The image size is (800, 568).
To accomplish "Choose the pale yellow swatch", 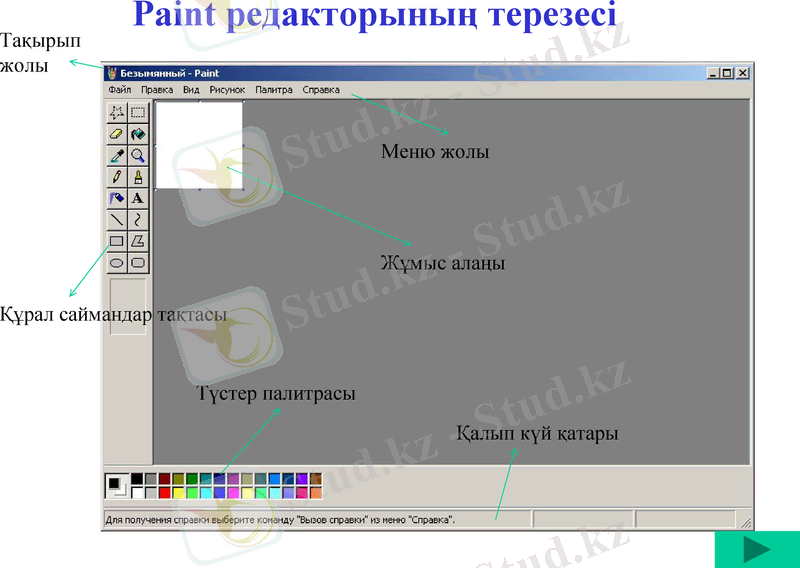I will pyautogui.click(x=247, y=492).
